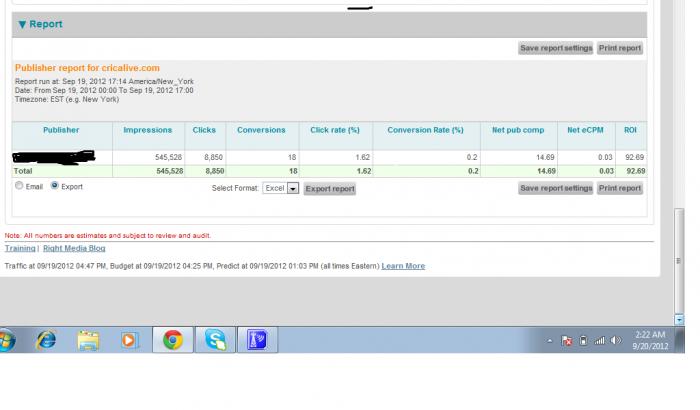Click top Print report button
Viewport: 700px width, 410px height.
(x=620, y=48)
